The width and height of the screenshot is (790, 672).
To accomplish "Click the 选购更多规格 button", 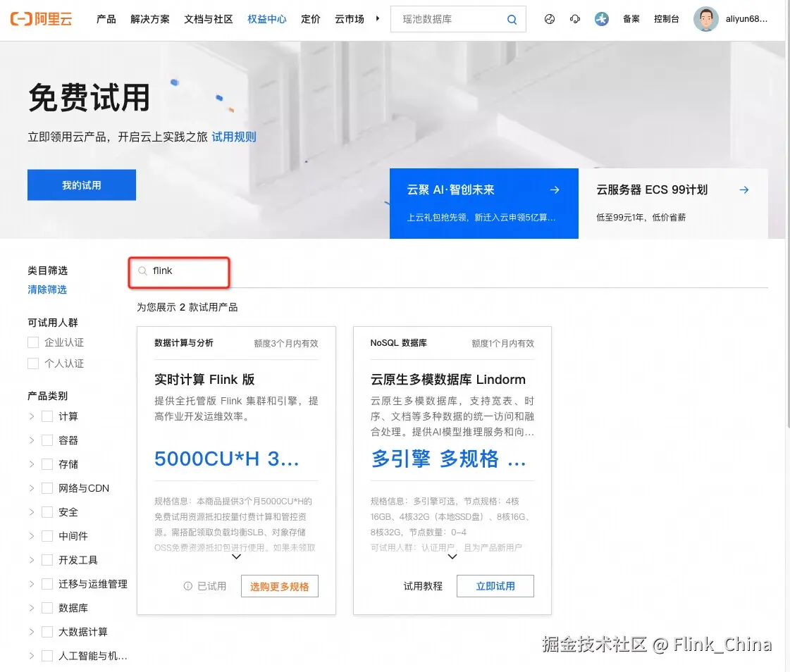I will point(280,586).
